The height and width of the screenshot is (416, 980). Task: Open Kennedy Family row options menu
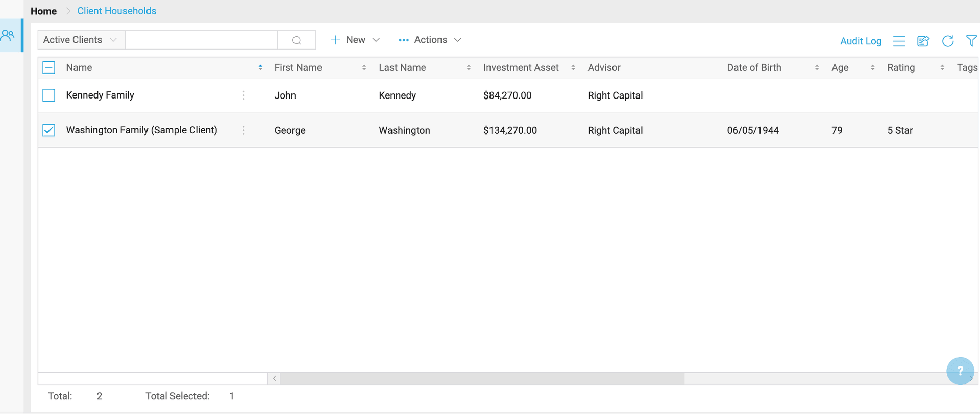[x=244, y=95]
